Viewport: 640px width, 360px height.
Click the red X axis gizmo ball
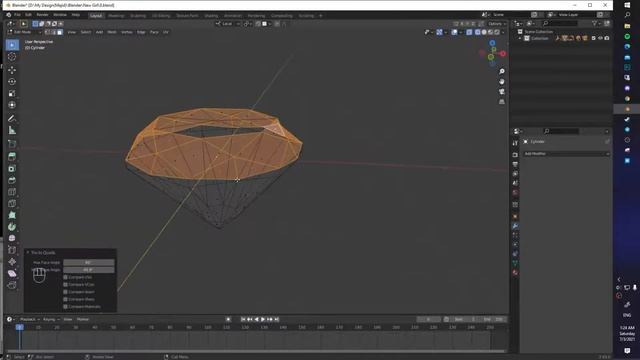503,53
